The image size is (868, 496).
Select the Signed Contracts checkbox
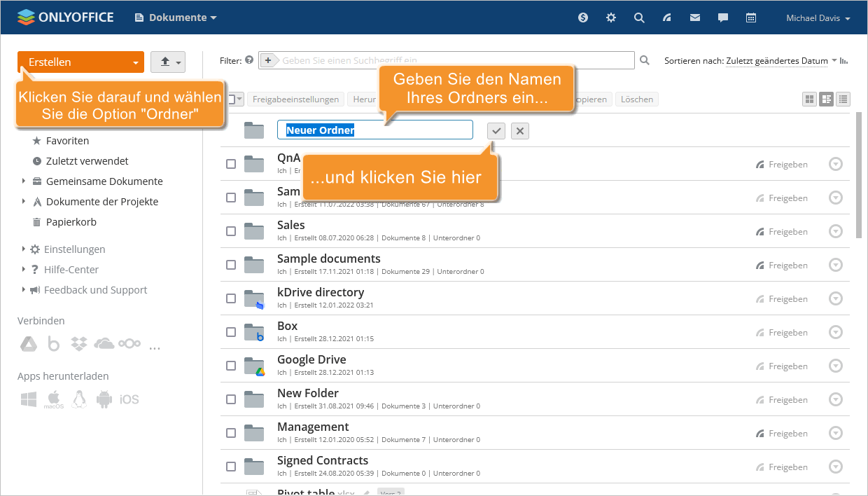coord(231,467)
